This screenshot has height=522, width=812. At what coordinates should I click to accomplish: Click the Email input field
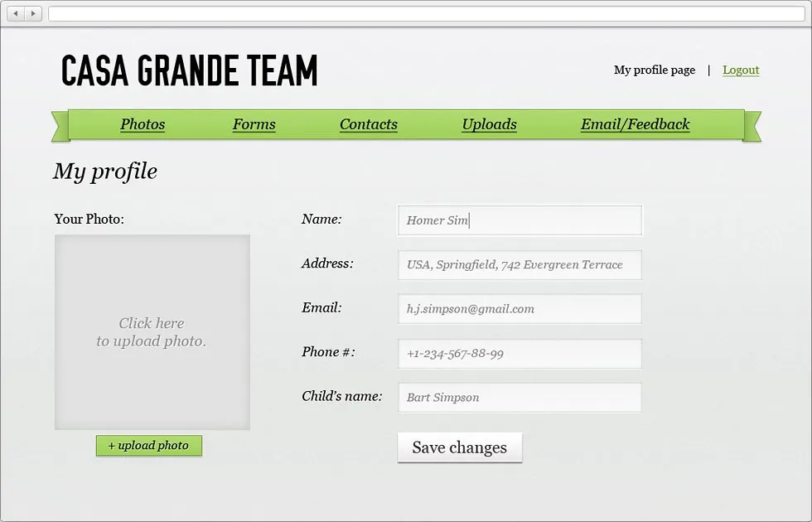520,308
